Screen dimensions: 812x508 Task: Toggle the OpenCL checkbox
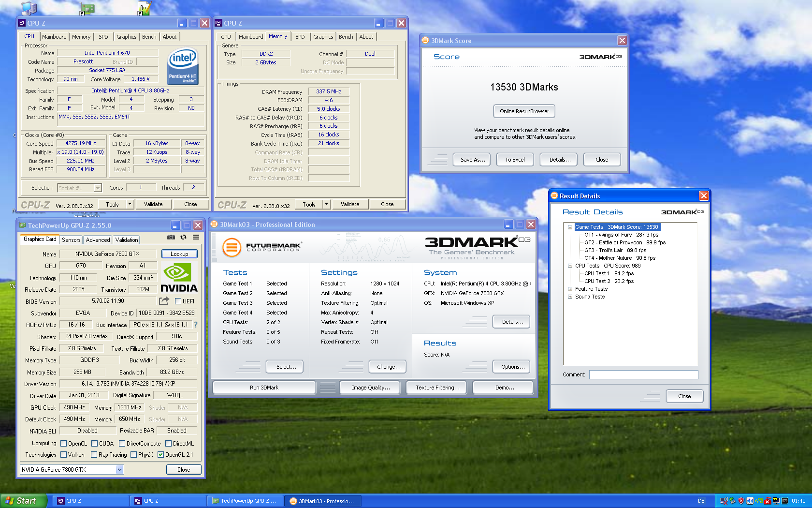coord(63,443)
